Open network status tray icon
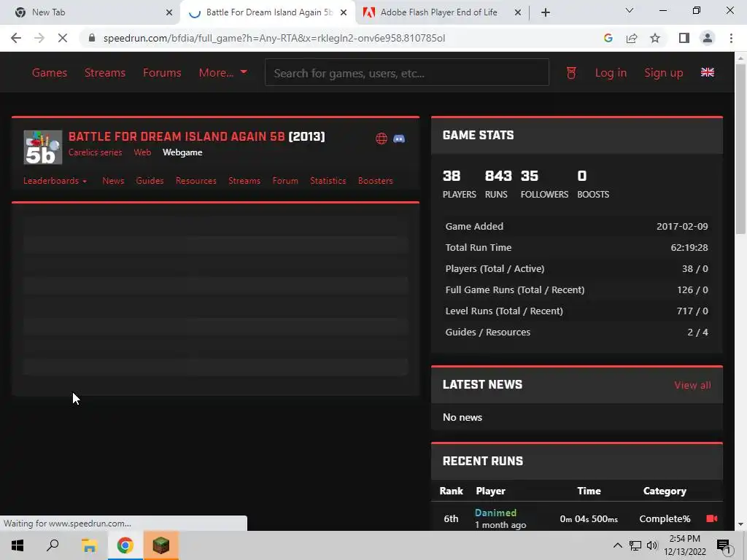Screen dimensions: 747x560 (x=635, y=545)
